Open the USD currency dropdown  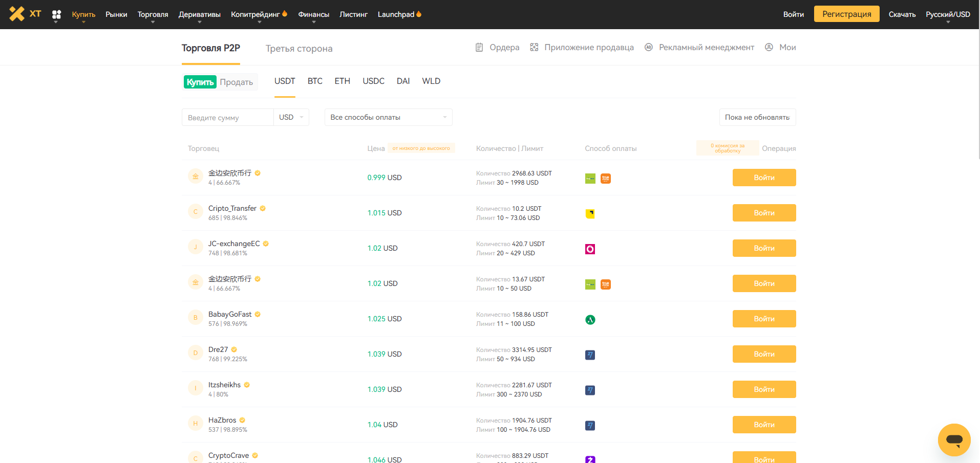(291, 117)
